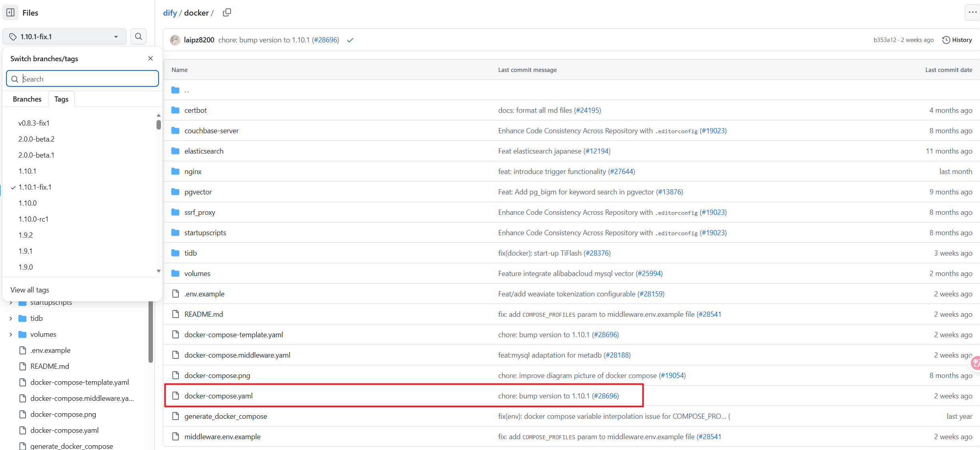Switch to the Tags tab
The height and width of the screenshot is (450, 980).
point(61,99)
